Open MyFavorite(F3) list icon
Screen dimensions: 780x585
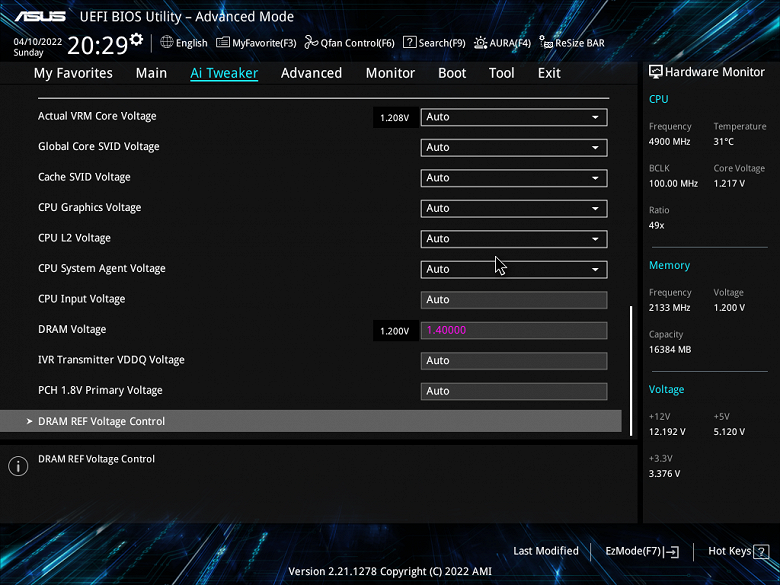point(222,43)
